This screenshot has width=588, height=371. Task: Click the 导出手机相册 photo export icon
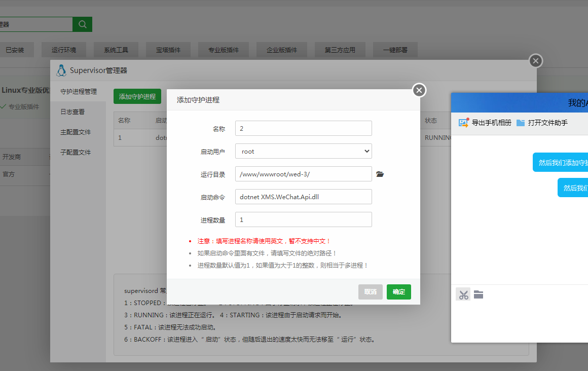[463, 123]
